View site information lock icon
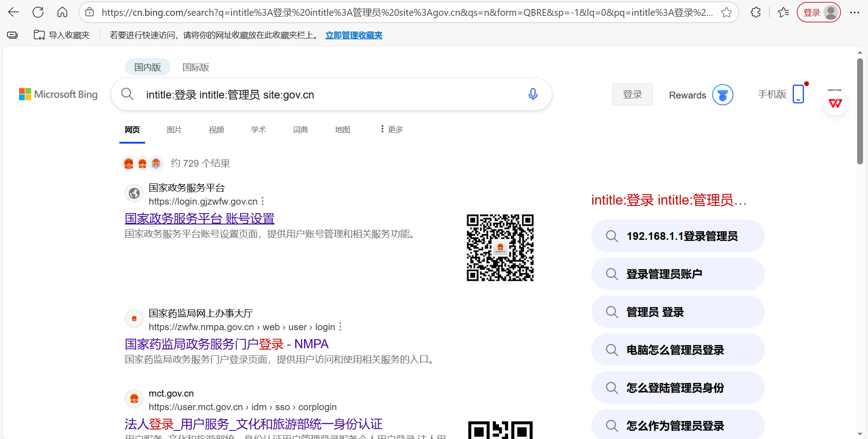This screenshot has width=868, height=439. (x=90, y=12)
